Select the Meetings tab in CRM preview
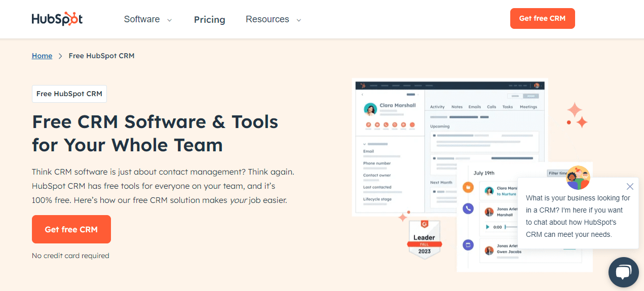This screenshot has height=291, width=644. (528, 107)
